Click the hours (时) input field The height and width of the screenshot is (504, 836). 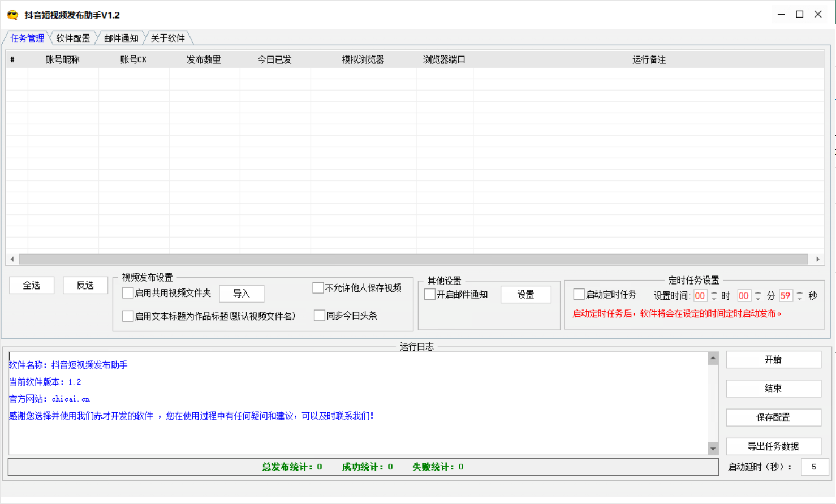tap(700, 296)
